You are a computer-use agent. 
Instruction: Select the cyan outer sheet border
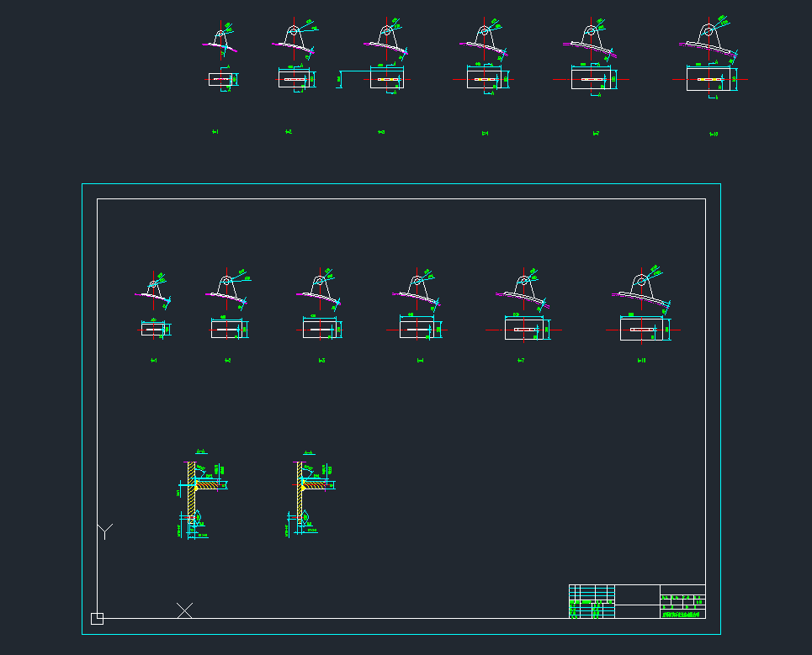[x=401, y=409]
